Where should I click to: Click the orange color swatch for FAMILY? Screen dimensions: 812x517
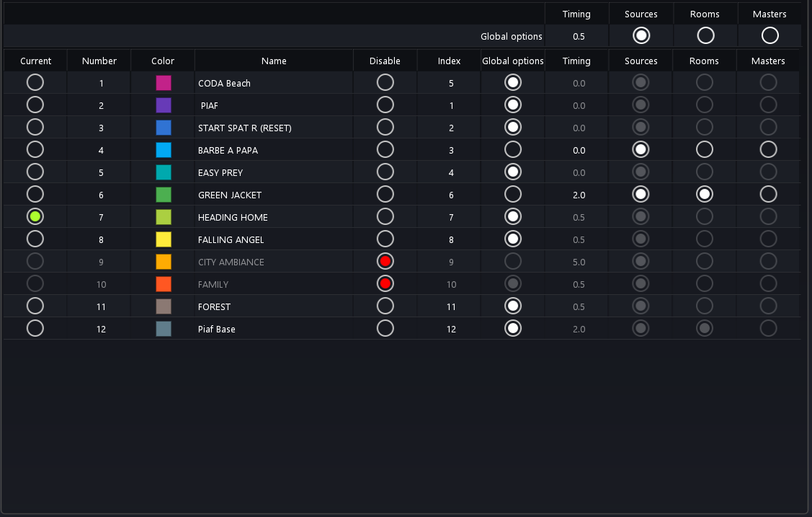164,284
